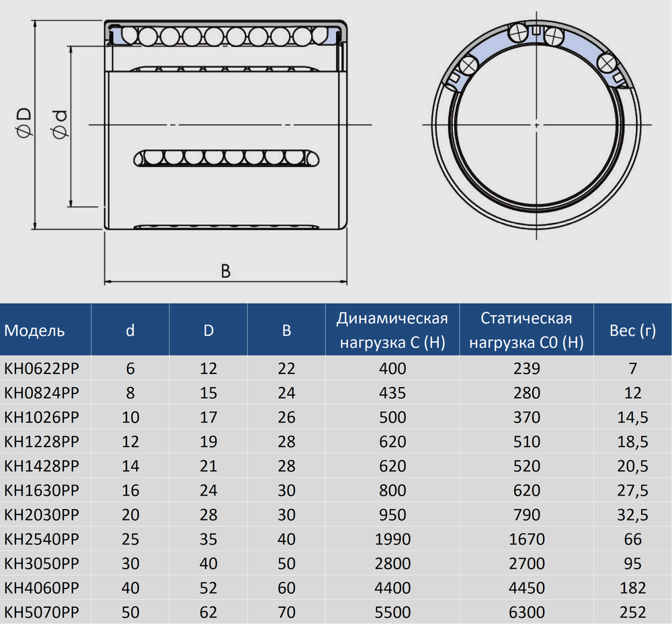Click the "B" width dimension label in drawing
Screen dimensions: 672x624
click(225, 271)
